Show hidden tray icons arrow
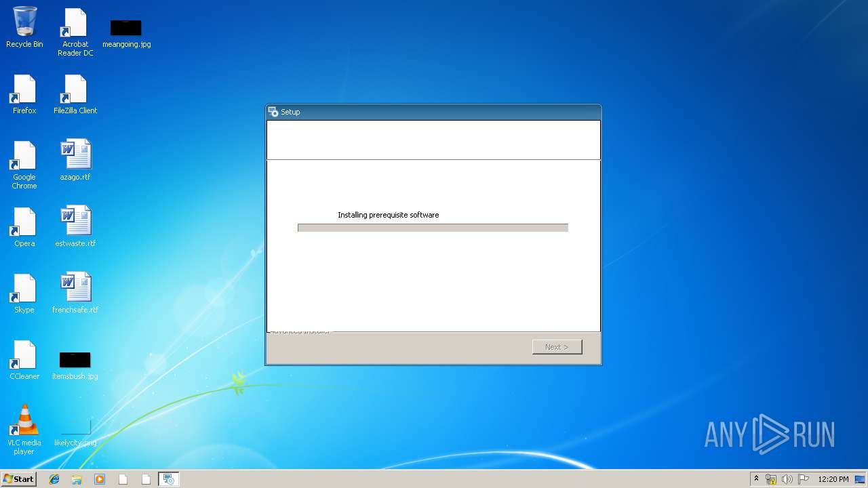The width and height of the screenshot is (868, 488). 756,479
